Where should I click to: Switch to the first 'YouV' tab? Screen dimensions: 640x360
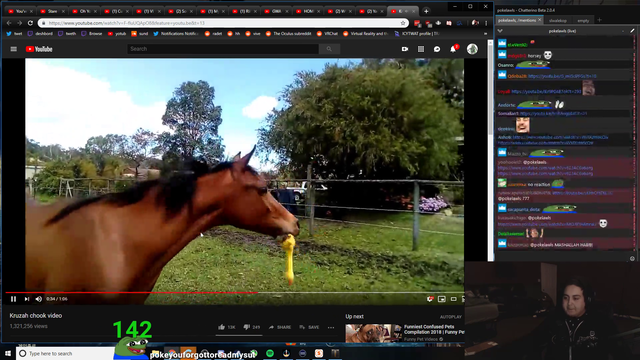point(20,11)
